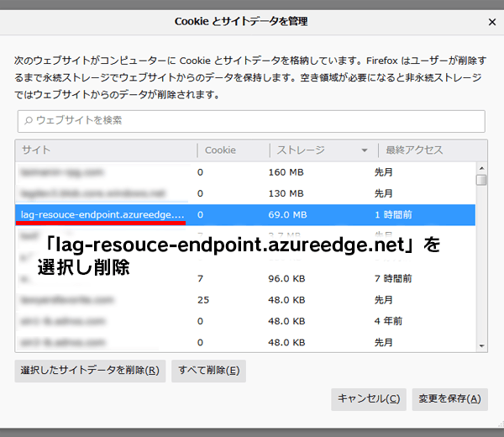The height and width of the screenshot is (437, 504).
Task: Click the site list scrollbar thumb
Action: (x=481, y=180)
